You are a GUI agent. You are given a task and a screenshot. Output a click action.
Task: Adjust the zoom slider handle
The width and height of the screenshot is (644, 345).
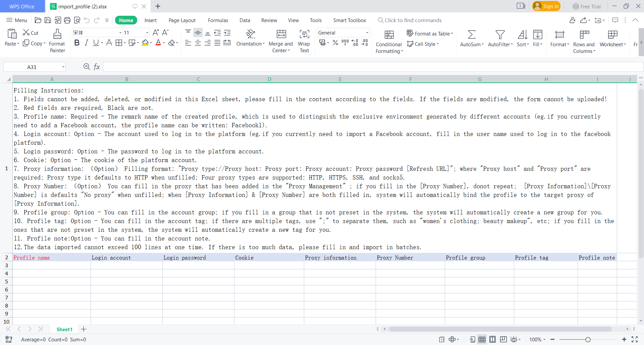588,340
